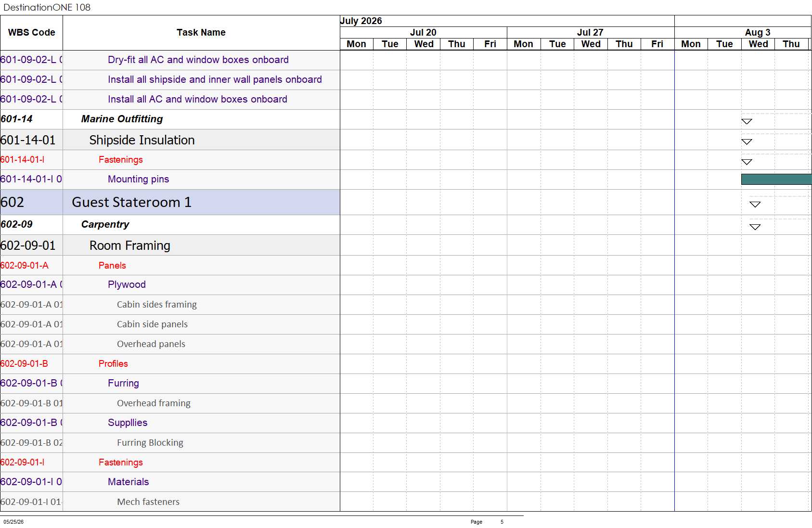This screenshot has width=812, height=528.
Task: Click the 601-14-01-I Fastenings summary marker triangle
Action: (747, 162)
